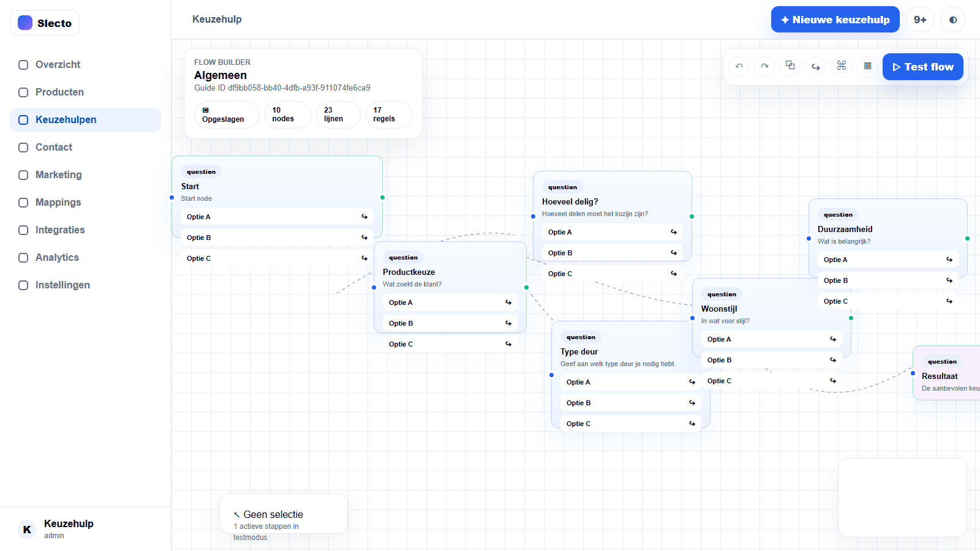
Task: Click arrow on Woonstijl Optie C
Action: click(833, 381)
